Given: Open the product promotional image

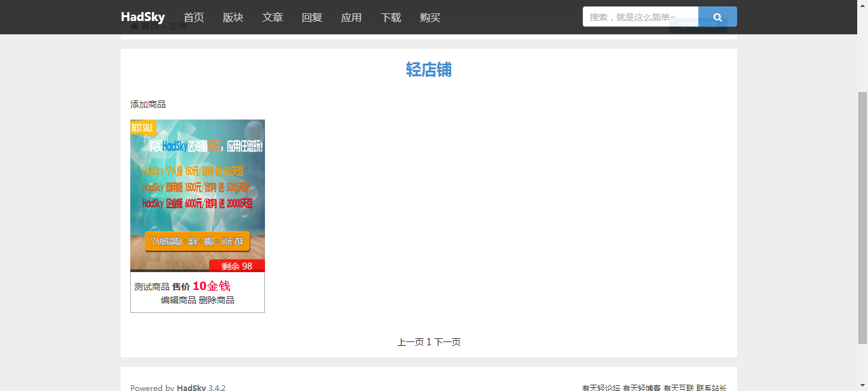Looking at the screenshot, I should coord(198,191).
